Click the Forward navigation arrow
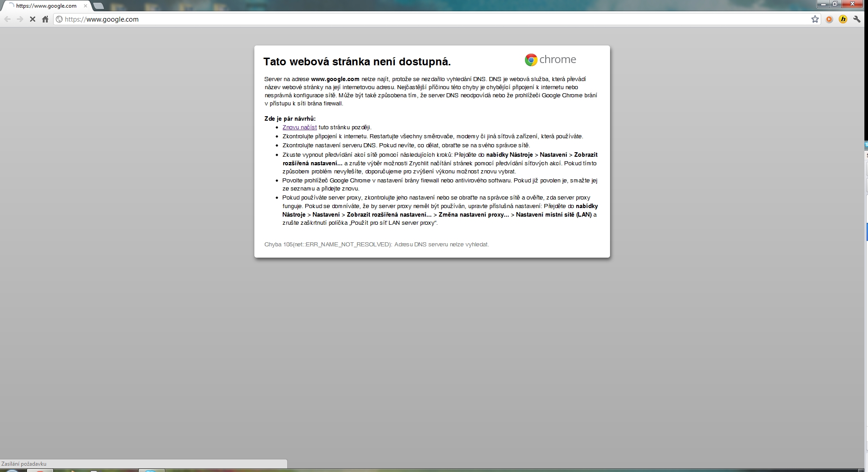Image resolution: width=868 pixels, height=472 pixels. coord(20,19)
